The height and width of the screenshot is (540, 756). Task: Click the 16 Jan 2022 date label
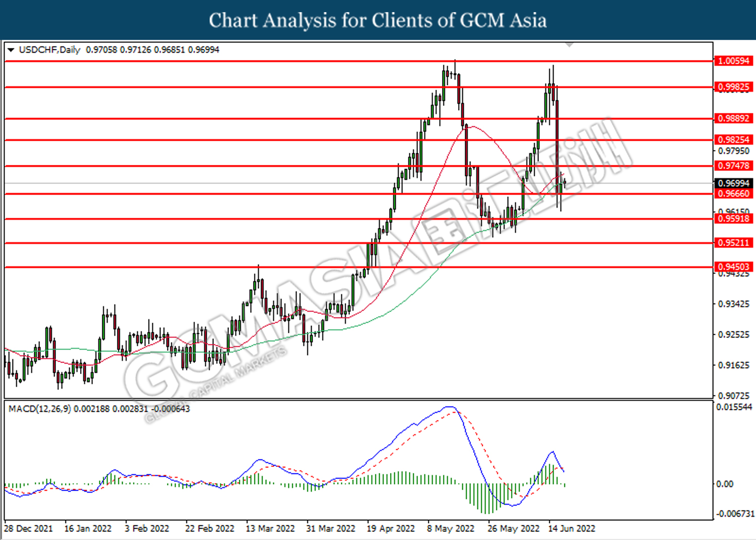(x=88, y=528)
